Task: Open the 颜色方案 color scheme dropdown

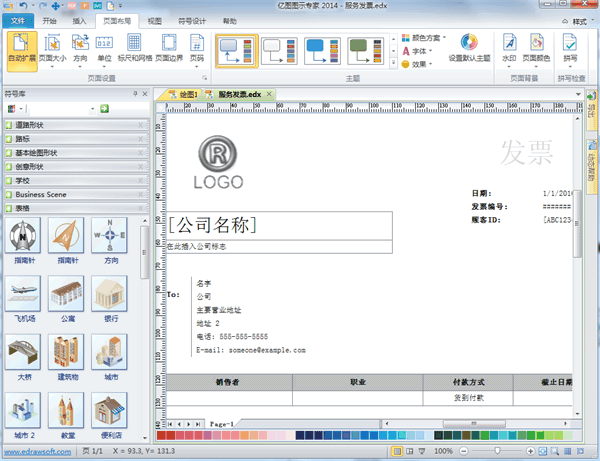Action: tap(424, 38)
